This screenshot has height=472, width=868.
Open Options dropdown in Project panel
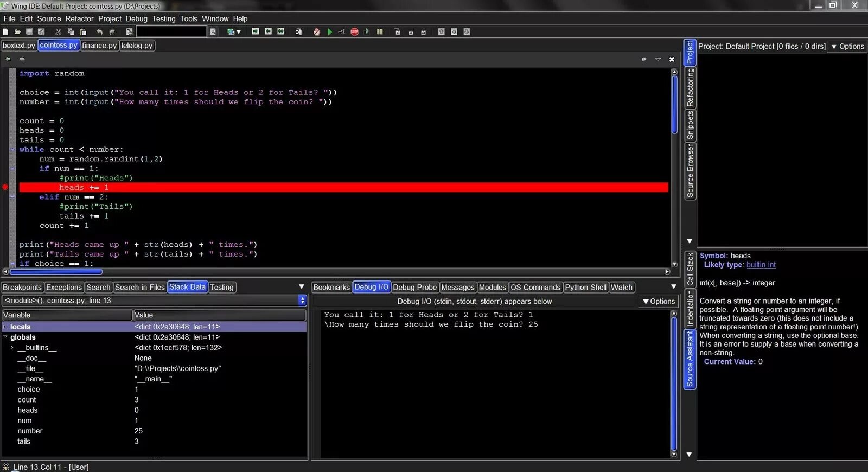pyautogui.click(x=847, y=47)
